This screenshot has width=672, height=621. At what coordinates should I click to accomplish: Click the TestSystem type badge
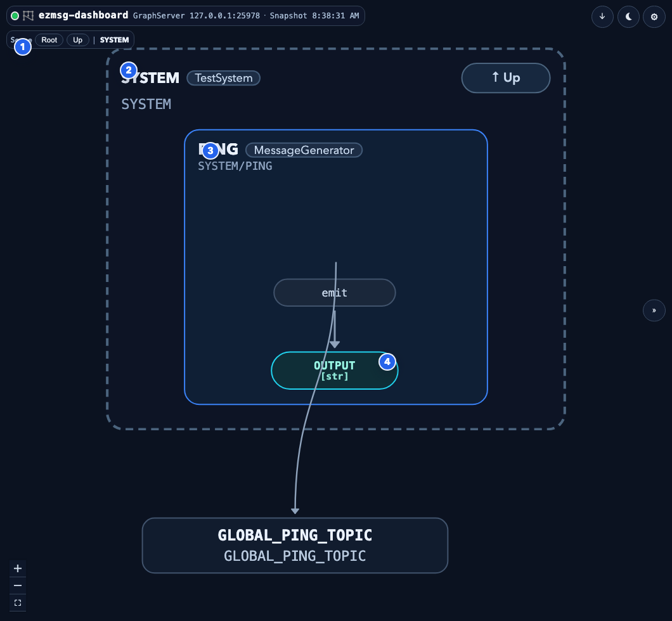[x=224, y=78]
